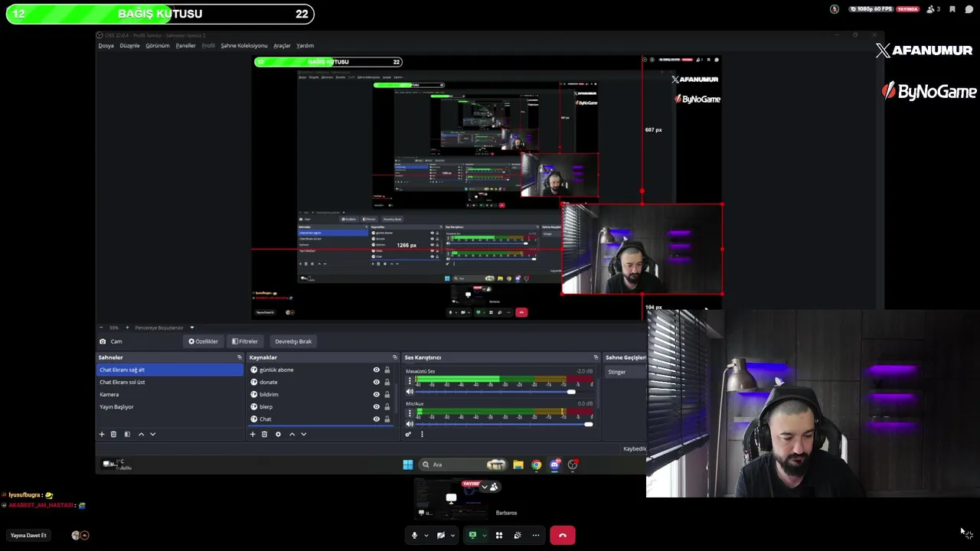Image resolution: width=980 pixels, height=551 pixels.
Task: Open the Stinger scene transition dropdown
Action: (626, 372)
